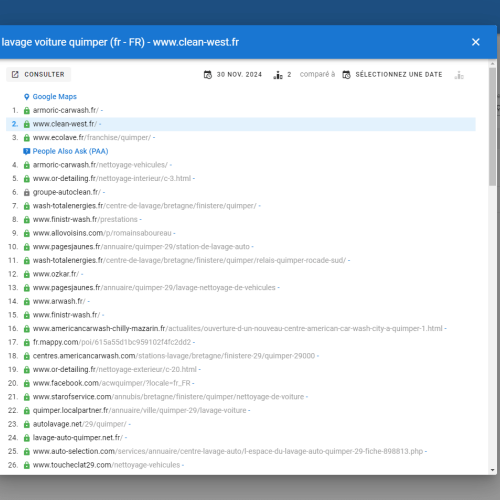Viewport: 500px width, 500px height.
Task: Open the Sélectionnez une date picker
Action: click(392, 75)
